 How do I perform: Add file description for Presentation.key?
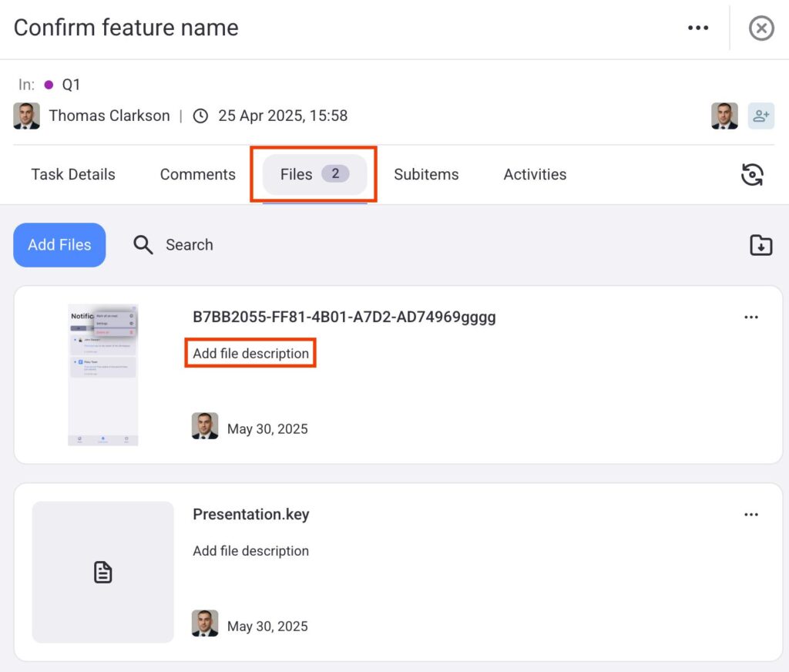250,551
